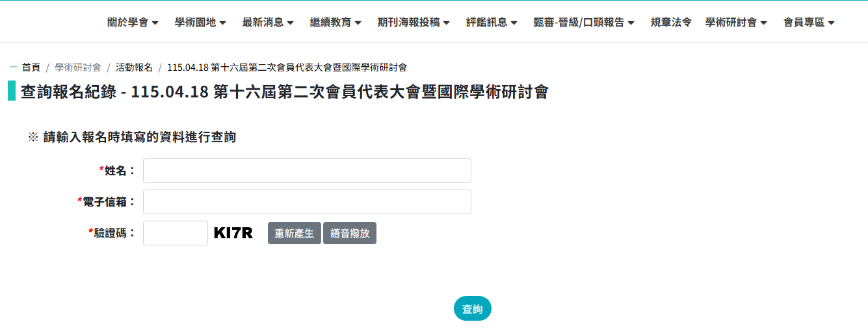Select the 驗證碼 input box

[x=176, y=233]
